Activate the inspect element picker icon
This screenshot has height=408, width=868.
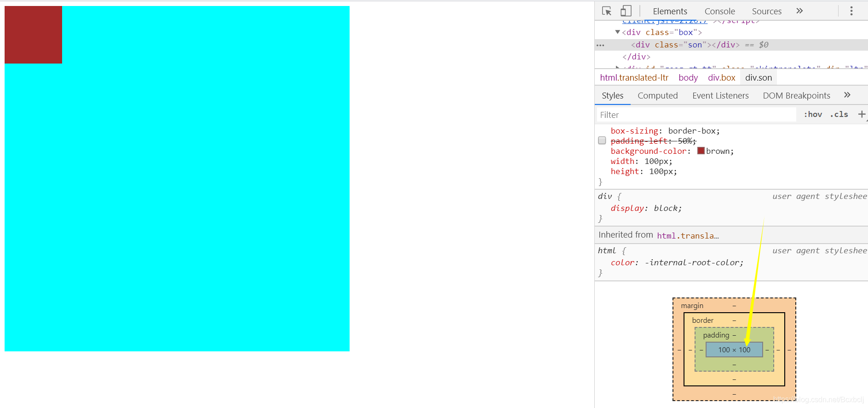point(607,11)
